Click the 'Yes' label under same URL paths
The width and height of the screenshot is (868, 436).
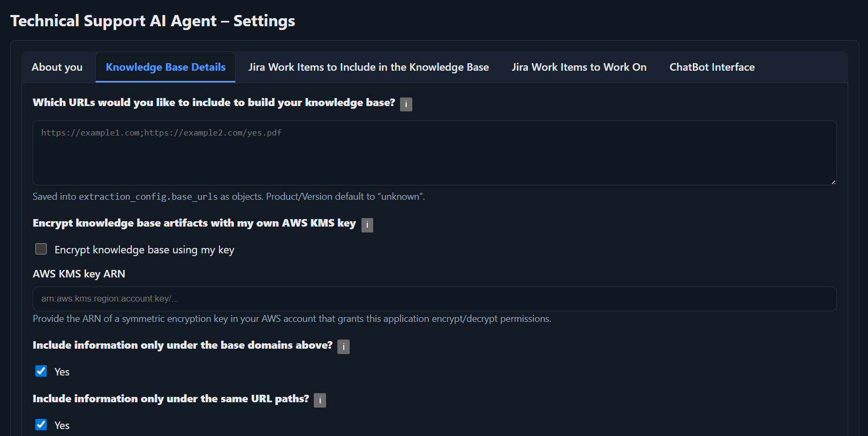pyautogui.click(x=62, y=425)
